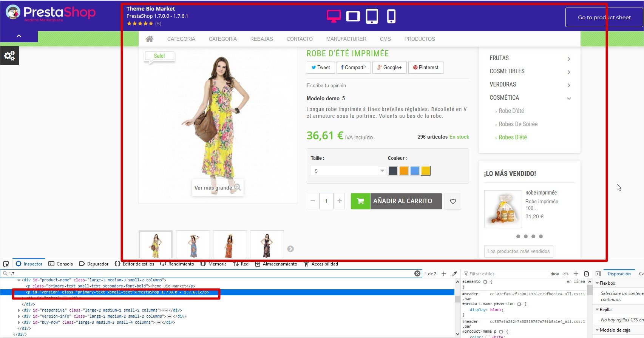
Task: Open the Memoria tab
Action: tap(213, 264)
